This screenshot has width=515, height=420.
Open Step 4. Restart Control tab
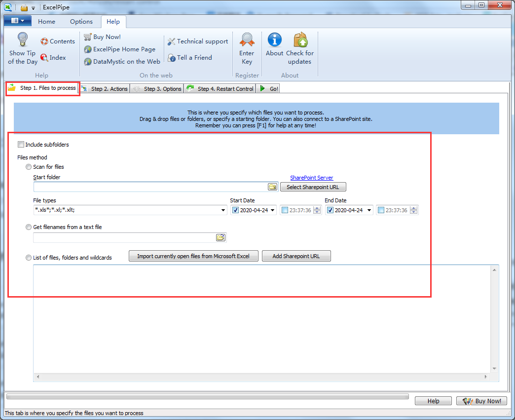click(220, 89)
